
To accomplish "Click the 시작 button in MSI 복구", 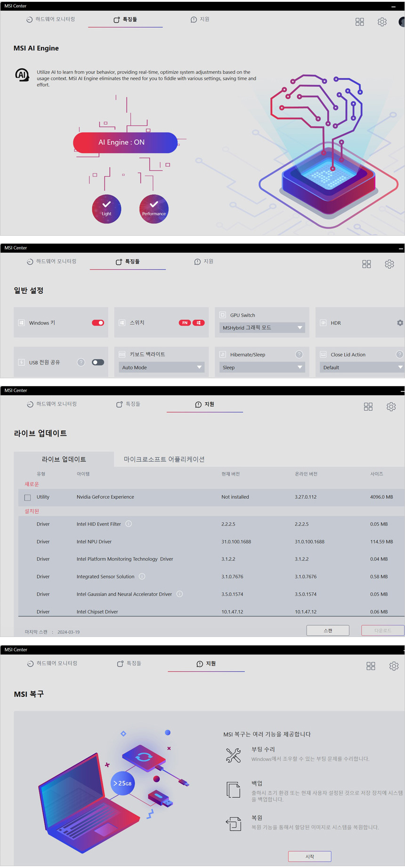I will [x=309, y=856].
